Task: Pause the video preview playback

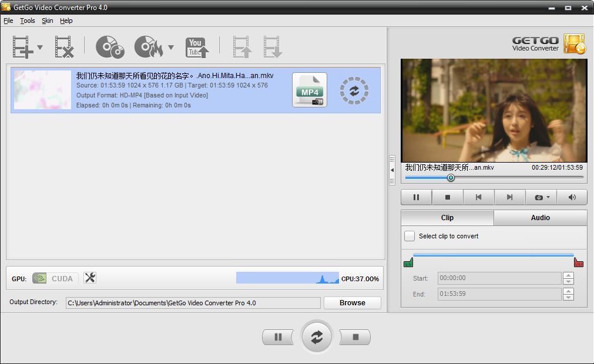Action: coord(416,197)
